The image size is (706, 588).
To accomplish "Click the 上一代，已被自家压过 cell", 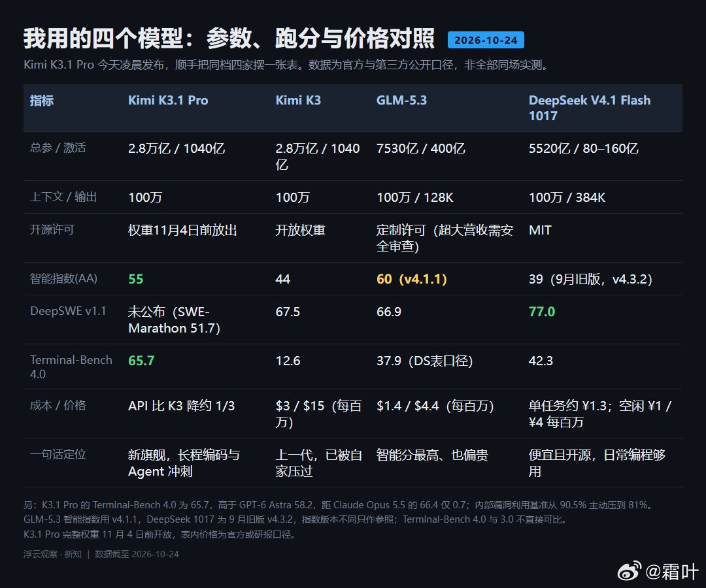I will [x=319, y=463].
